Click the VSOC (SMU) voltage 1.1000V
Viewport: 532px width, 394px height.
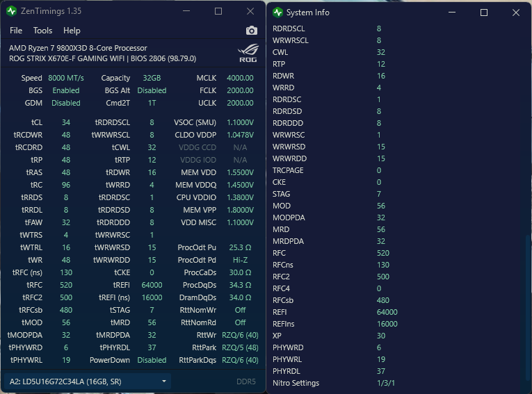(240, 122)
